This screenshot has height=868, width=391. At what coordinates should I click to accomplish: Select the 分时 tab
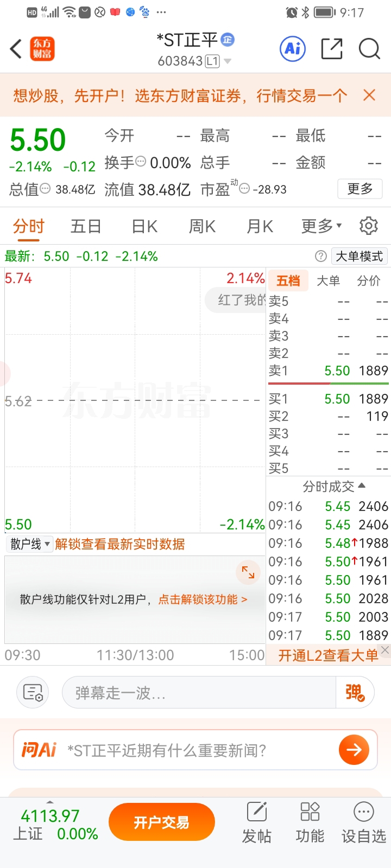pyautogui.click(x=29, y=226)
